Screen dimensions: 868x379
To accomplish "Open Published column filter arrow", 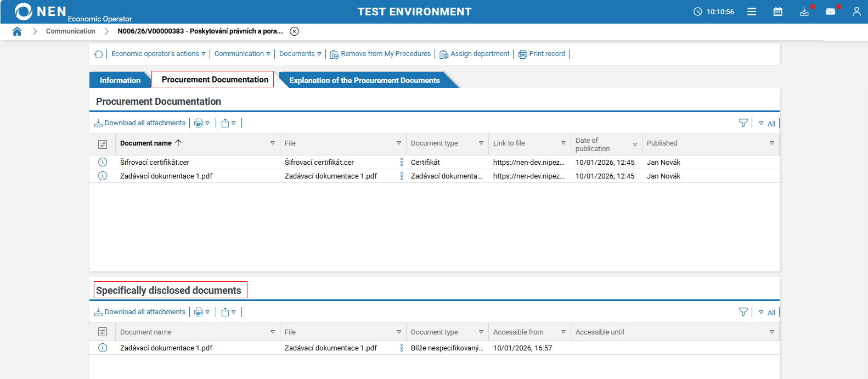I will [772, 143].
